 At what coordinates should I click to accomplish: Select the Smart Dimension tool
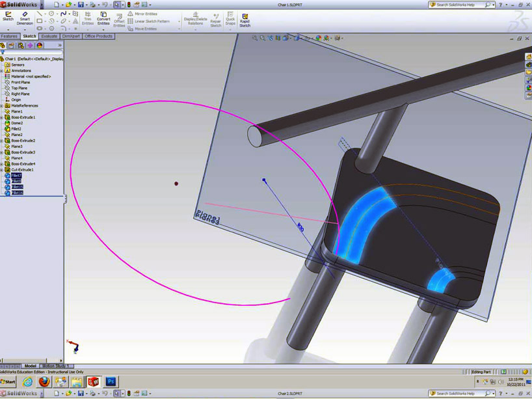click(x=25, y=18)
